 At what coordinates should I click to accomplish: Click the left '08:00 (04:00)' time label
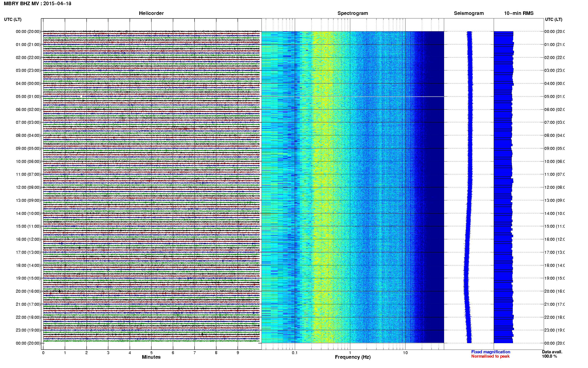click(x=28, y=135)
